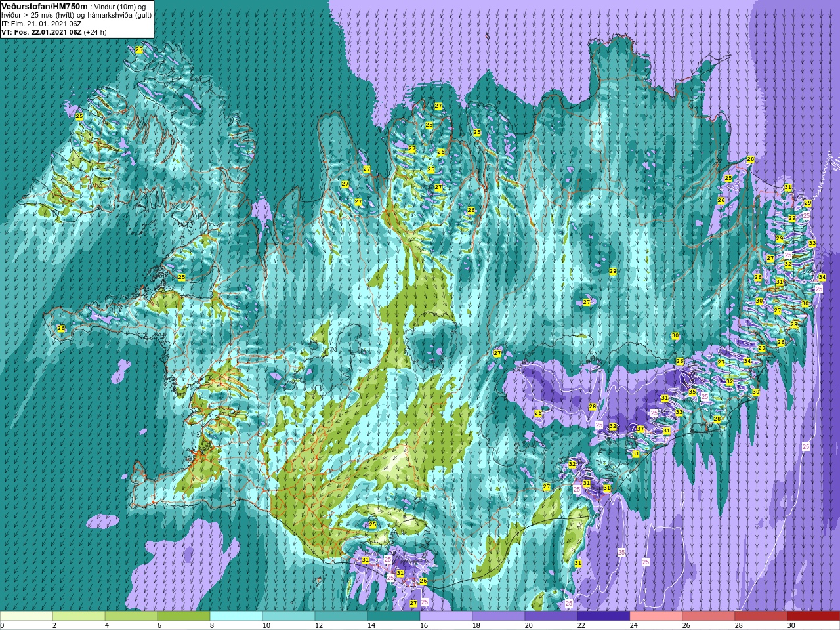Image resolution: width=840 pixels, height=630 pixels.
Task: Select the legend scale tick label 24
Action: pyautogui.click(x=633, y=625)
